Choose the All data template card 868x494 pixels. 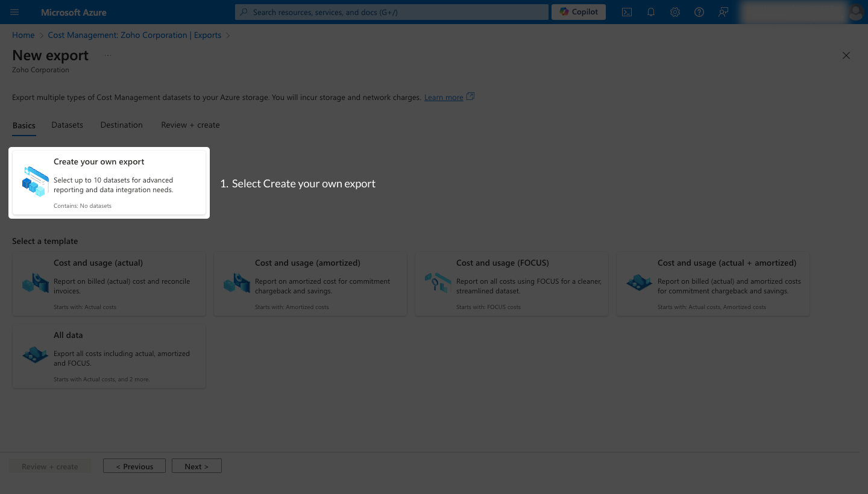click(x=108, y=355)
